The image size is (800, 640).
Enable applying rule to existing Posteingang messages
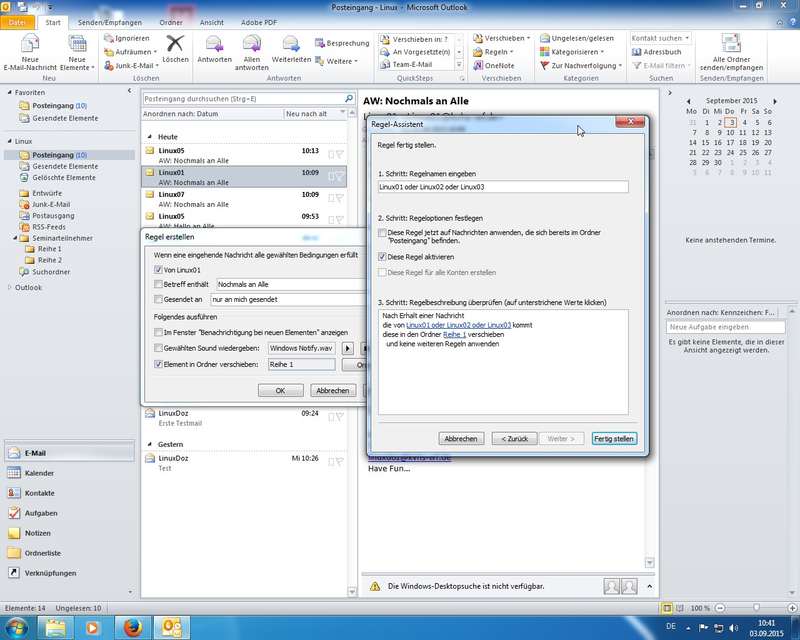(x=382, y=233)
